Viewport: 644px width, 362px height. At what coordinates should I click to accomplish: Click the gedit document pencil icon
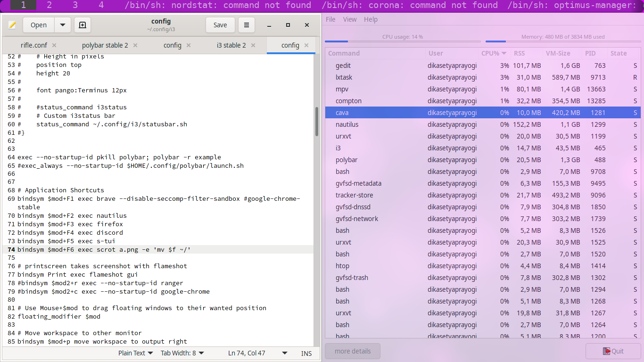point(12,25)
